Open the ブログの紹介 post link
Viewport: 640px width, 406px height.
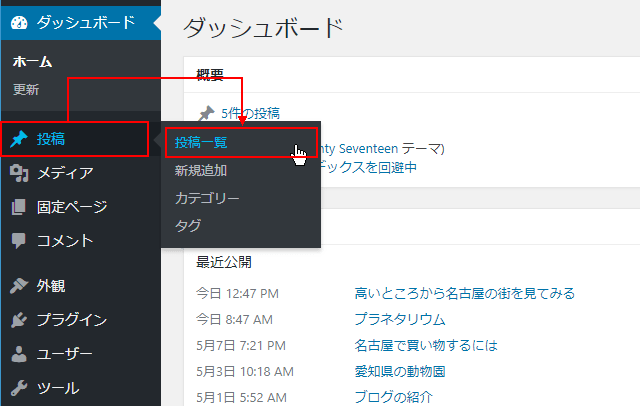point(393,397)
